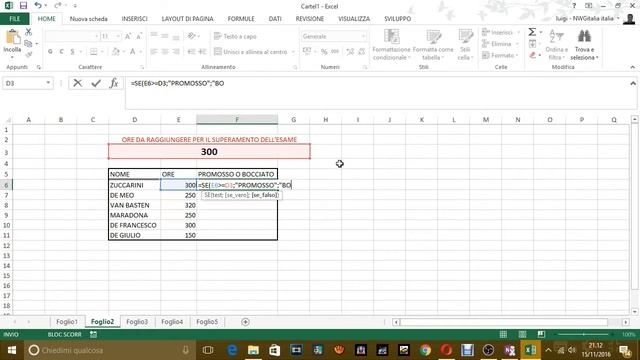Screen dimensions: 640x360
Task: Click the Copy icon under scissors
Action: 28,43
